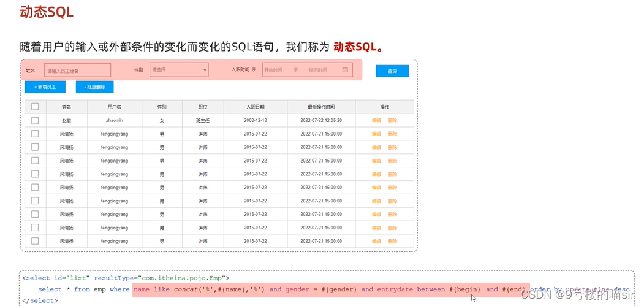The image size is (644, 306).
Task: Click the + 新增员工 button
Action: (x=45, y=87)
